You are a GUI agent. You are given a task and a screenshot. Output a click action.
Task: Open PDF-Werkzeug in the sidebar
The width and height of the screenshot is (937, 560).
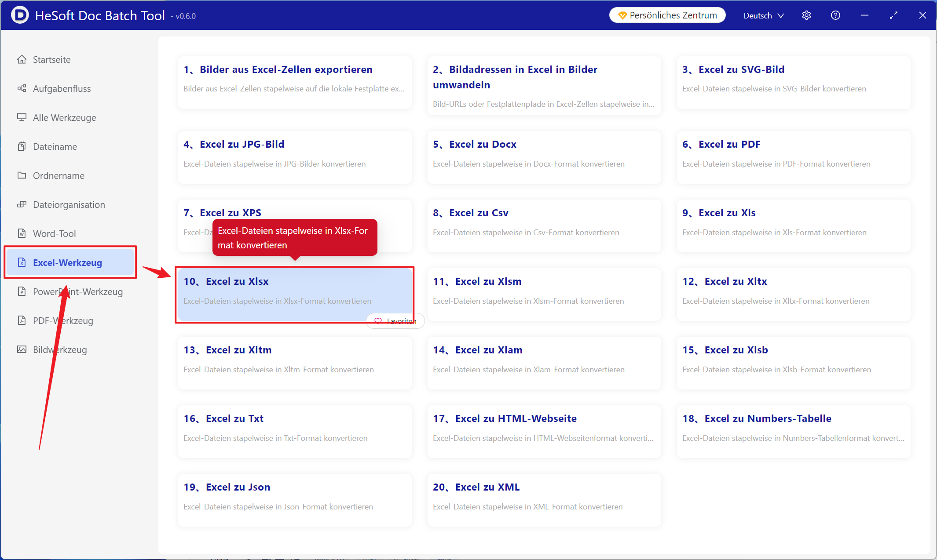click(70, 320)
